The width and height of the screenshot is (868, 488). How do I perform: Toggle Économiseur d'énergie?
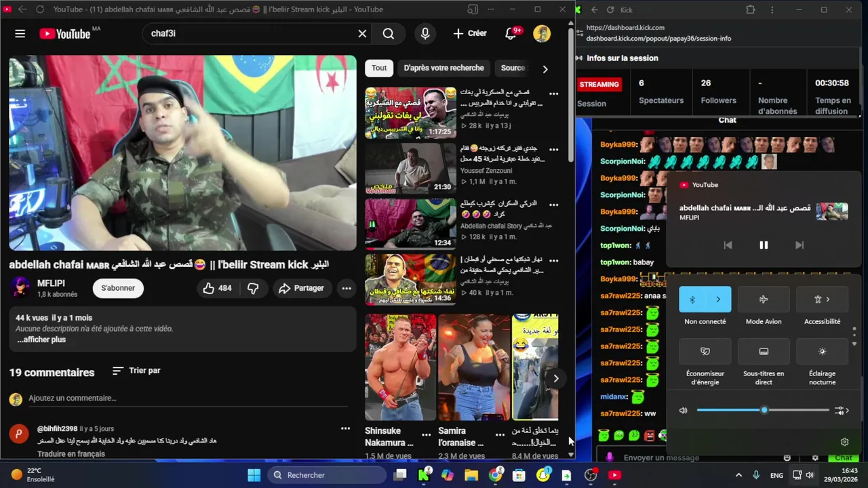tap(705, 351)
